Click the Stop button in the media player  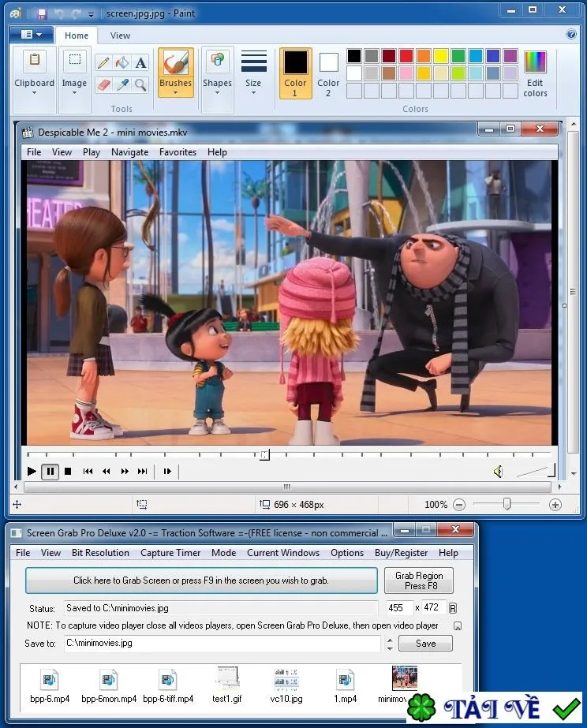point(68,471)
